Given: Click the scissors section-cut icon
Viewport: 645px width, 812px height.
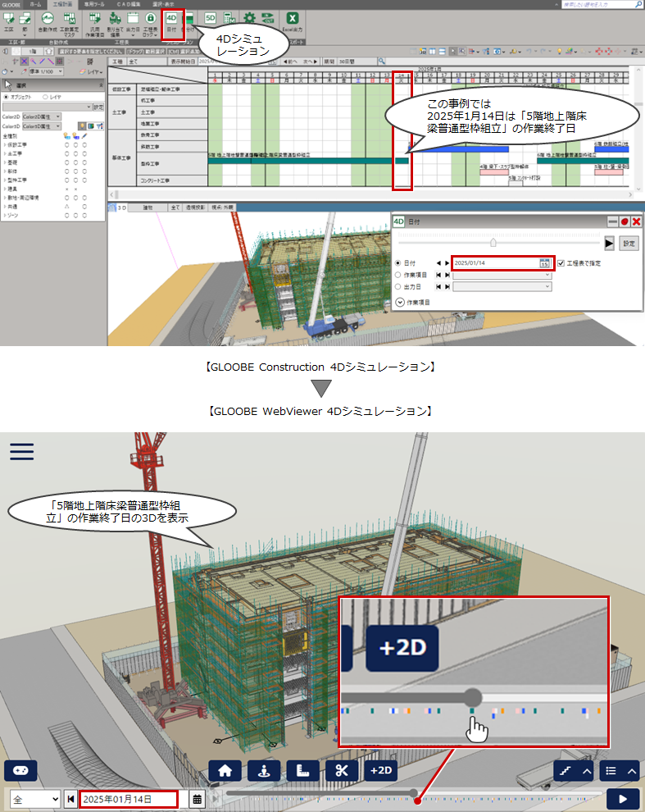Looking at the screenshot, I should 342,770.
